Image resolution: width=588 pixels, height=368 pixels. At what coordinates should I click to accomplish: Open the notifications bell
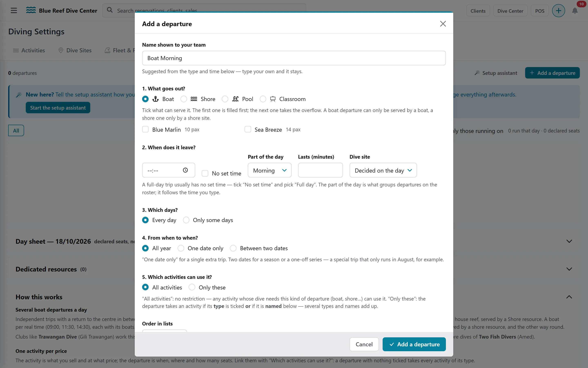575,11
